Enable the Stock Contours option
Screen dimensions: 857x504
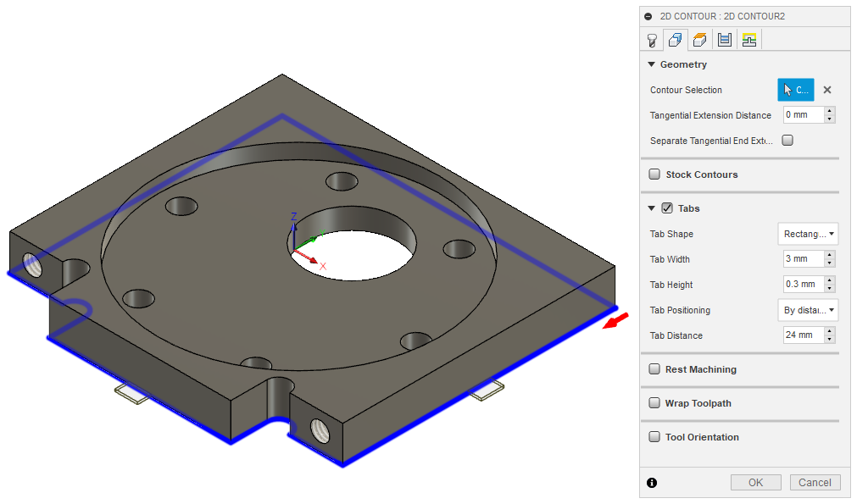654,174
